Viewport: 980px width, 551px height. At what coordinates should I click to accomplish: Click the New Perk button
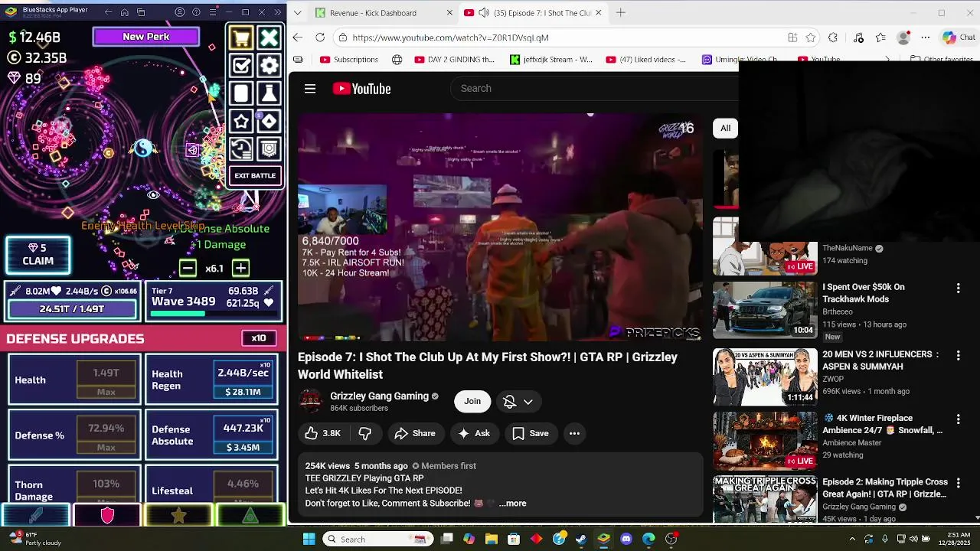pos(146,37)
